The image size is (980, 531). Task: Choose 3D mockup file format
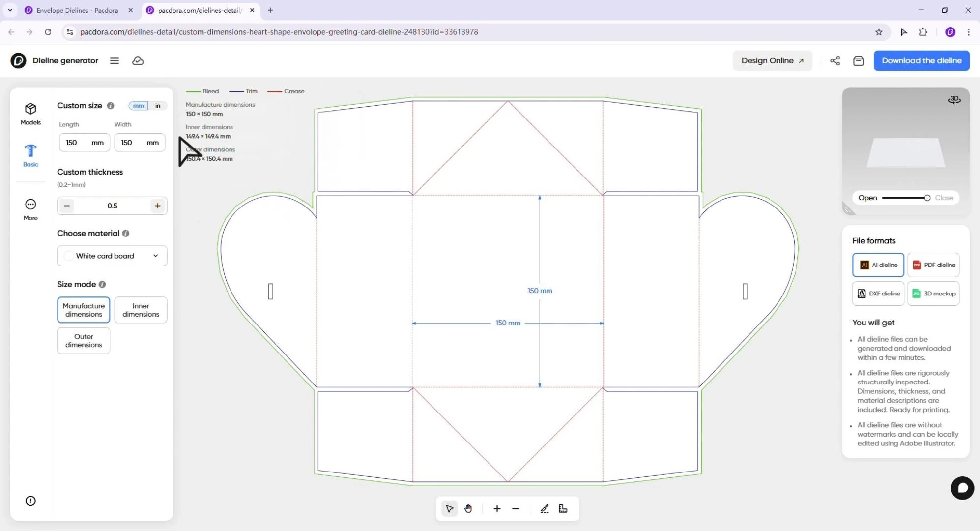click(934, 294)
